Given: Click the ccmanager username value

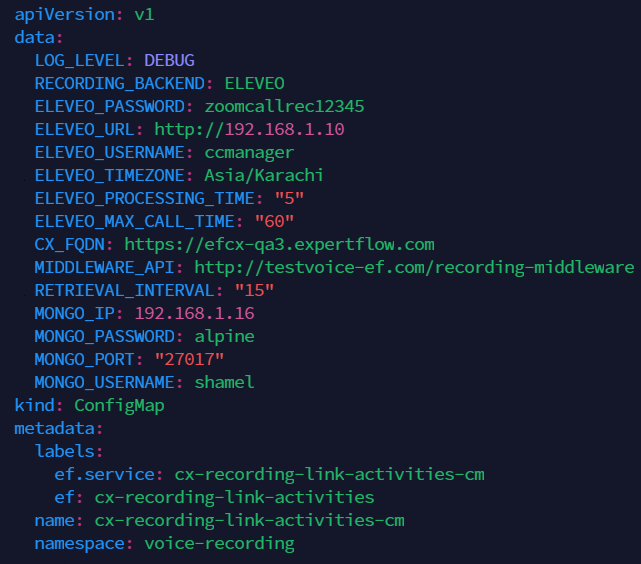Looking at the screenshot, I should coord(249,153).
